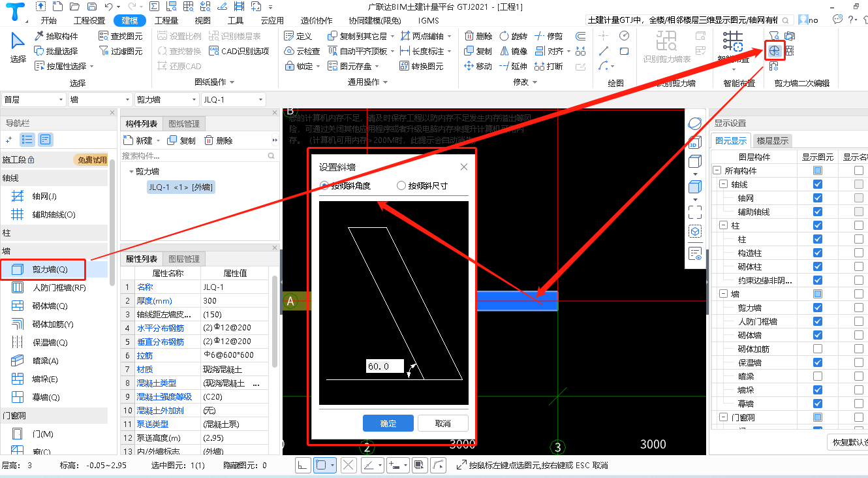
Task: Select 轴网(J) in navigation bar
Action: (44, 196)
